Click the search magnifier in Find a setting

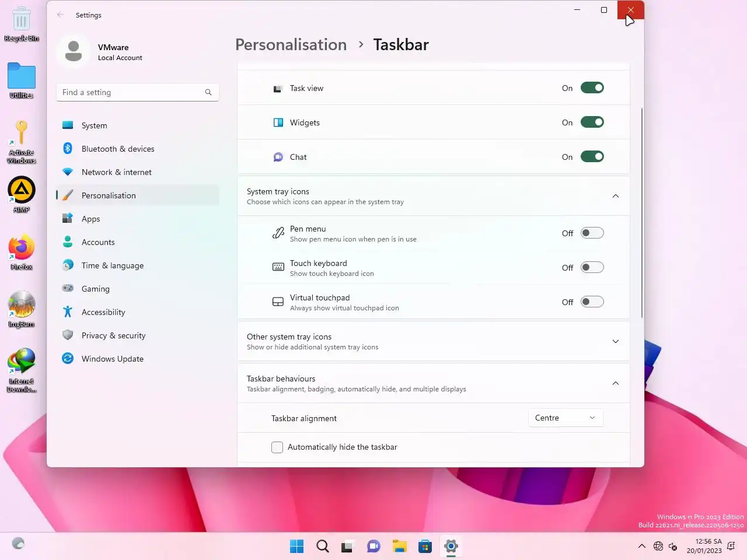tap(208, 92)
